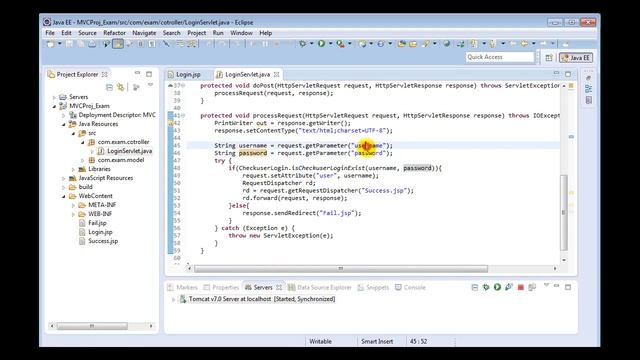Expand the com.exam.model package

coord(83,160)
